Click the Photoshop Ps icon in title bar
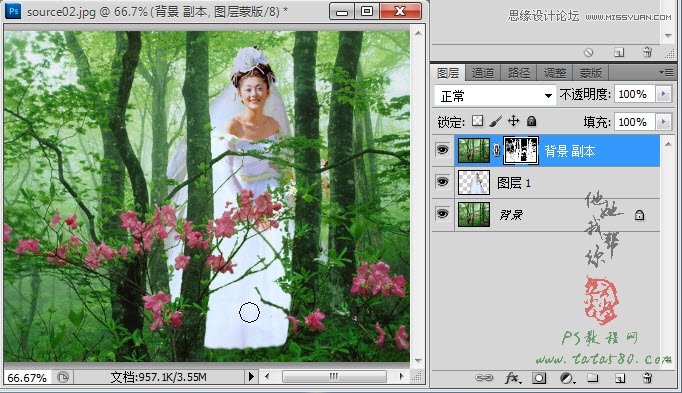Viewport: 682px width, 393px height. tap(13, 10)
